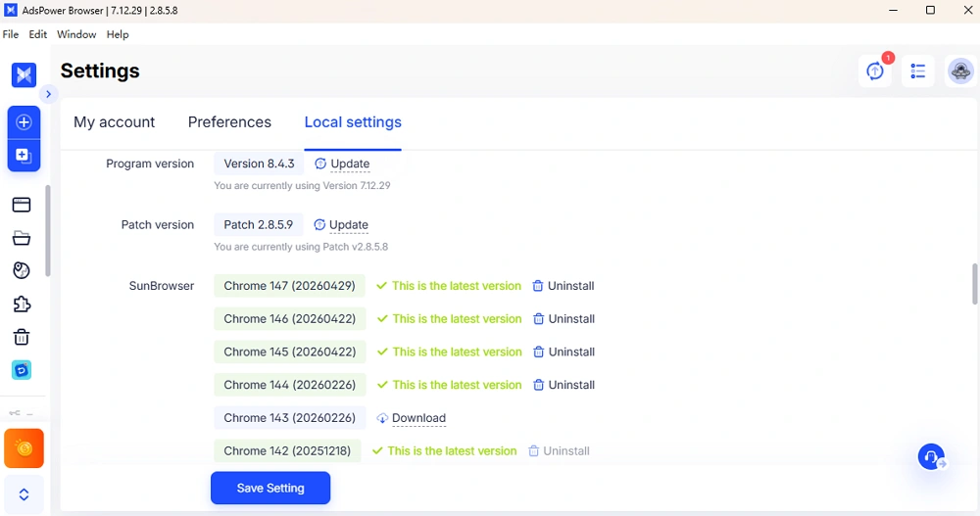Click the Chrome 144 (20260226) label
Image resolution: width=980 pixels, height=516 pixels.
(289, 386)
